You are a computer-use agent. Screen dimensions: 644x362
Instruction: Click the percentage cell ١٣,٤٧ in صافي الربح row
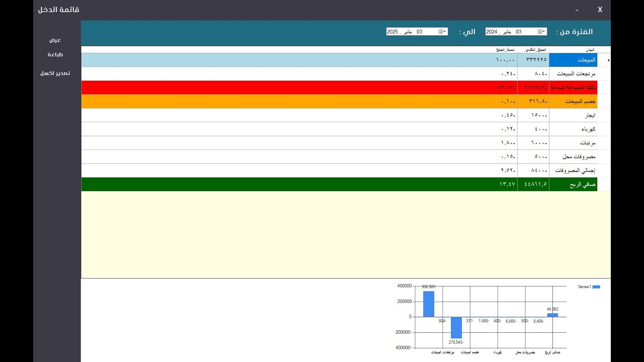pos(299,185)
